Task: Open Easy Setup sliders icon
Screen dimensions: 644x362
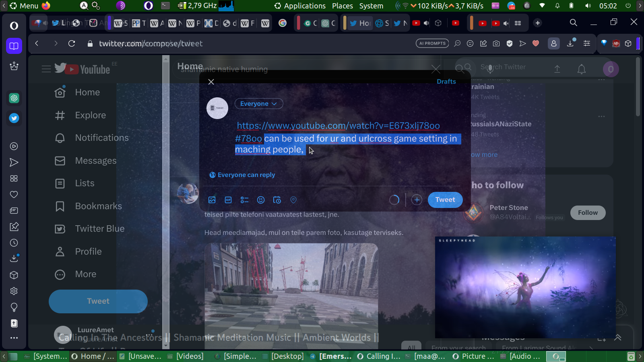Action: (x=587, y=43)
